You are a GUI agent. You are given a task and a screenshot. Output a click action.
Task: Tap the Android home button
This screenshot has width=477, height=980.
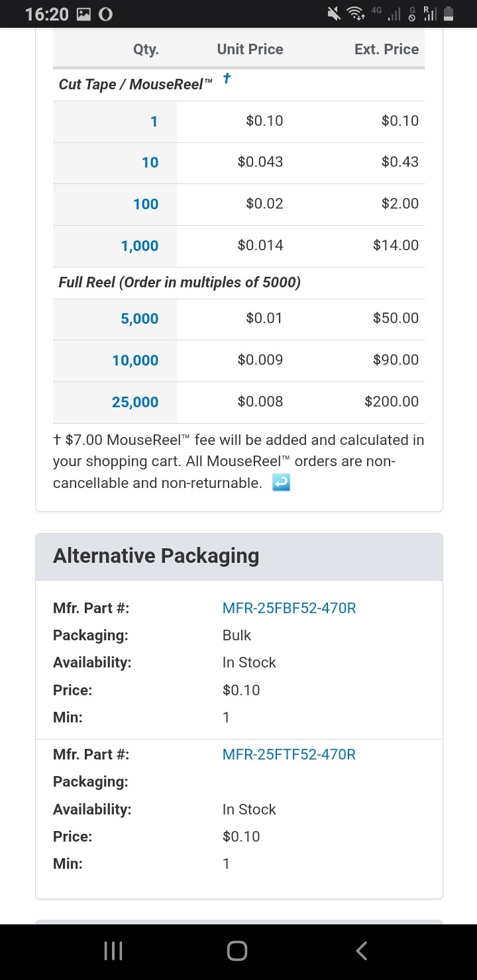tap(237, 952)
